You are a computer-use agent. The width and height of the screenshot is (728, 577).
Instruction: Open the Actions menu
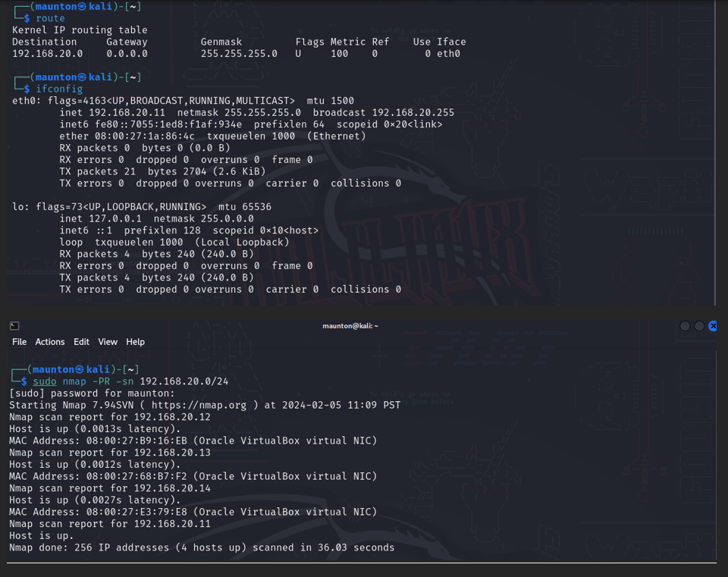click(49, 342)
